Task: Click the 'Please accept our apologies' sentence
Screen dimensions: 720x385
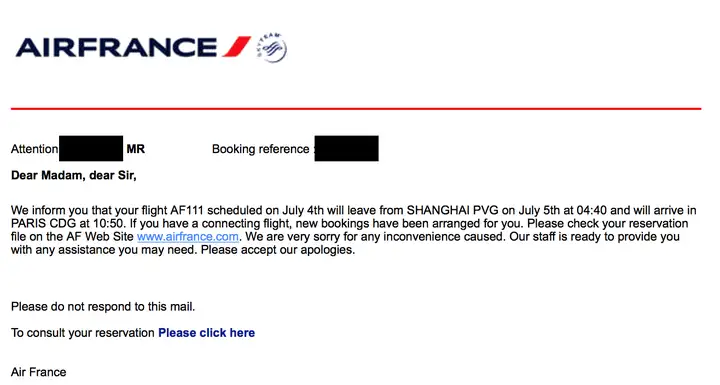Action: pos(278,250)
